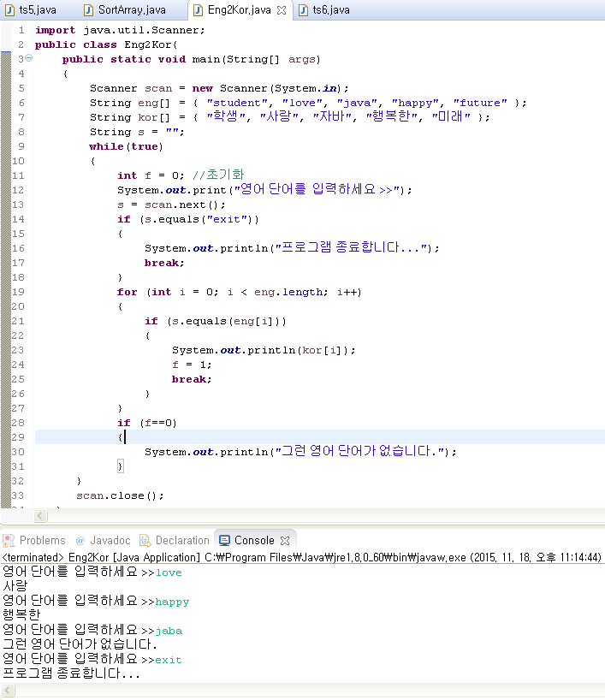The height and width of the screenshot is (700, 605).
Task: Click the ts5.java file icon
Action: [9, 9]
